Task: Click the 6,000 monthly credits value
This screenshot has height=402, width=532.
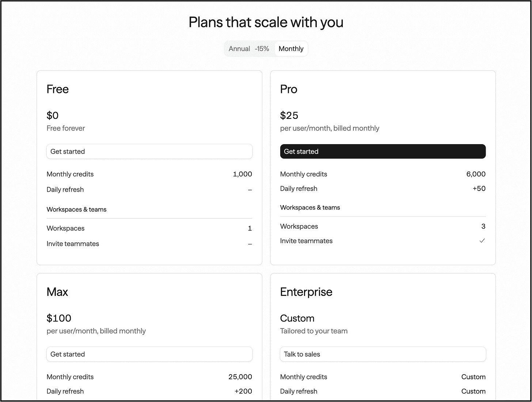Action: click(x=476, y=174)
